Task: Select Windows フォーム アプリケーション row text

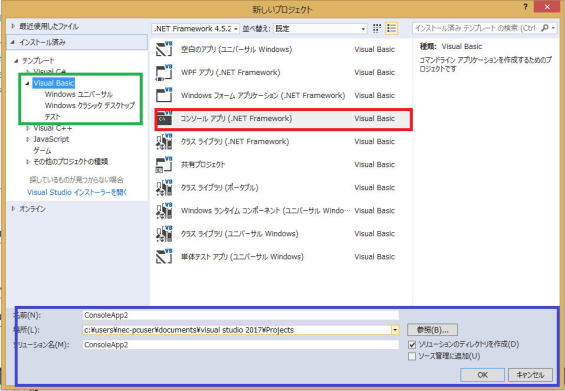Action: (x=263, y=95)
